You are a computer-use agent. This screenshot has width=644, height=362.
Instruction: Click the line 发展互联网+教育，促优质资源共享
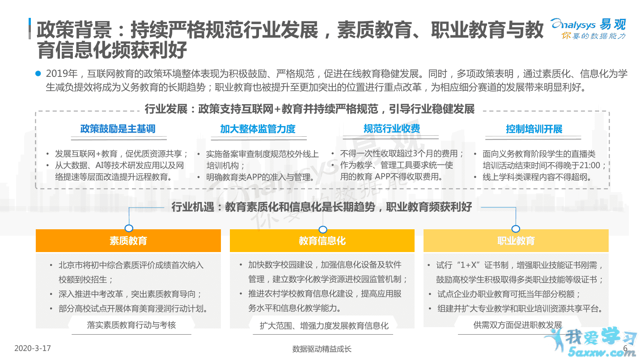122,154
